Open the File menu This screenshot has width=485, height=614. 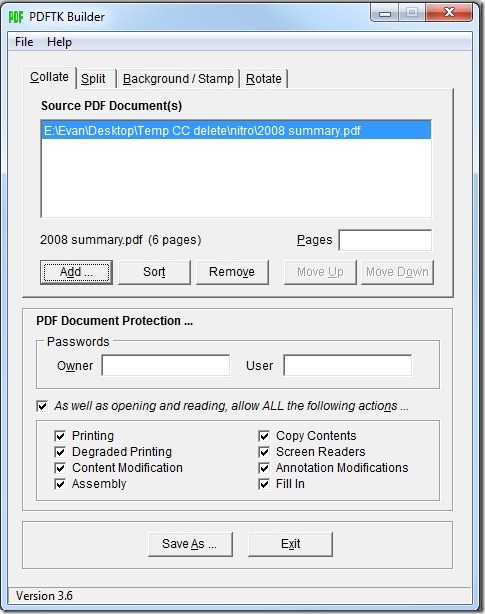pos(24,42)
